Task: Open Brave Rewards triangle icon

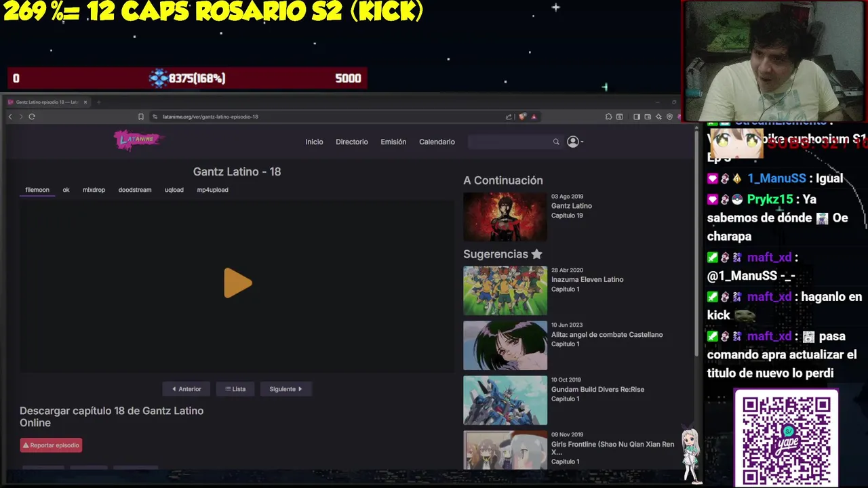Action: point(534,117)
